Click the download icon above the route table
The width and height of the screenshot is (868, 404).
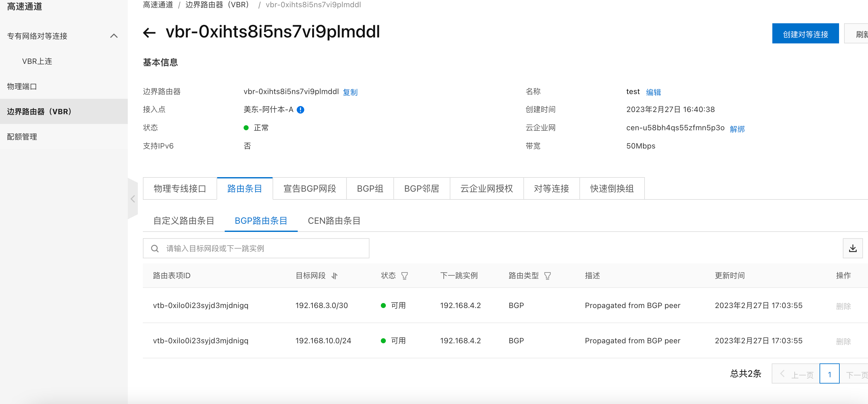tap(853, 248)
